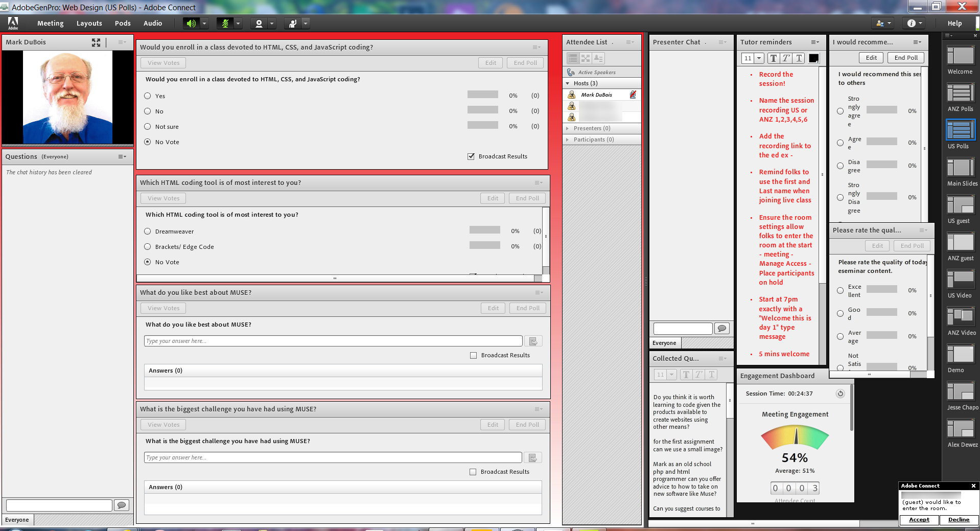
Task: Click View Votes on 'like best about MUSE' poll
Action: [x=164, y=308]
